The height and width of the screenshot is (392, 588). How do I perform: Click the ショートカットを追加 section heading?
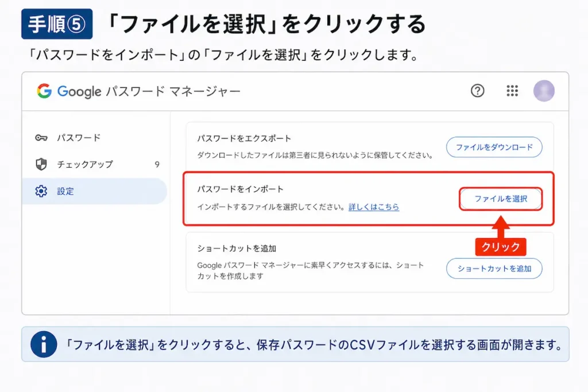pos(237,249)
